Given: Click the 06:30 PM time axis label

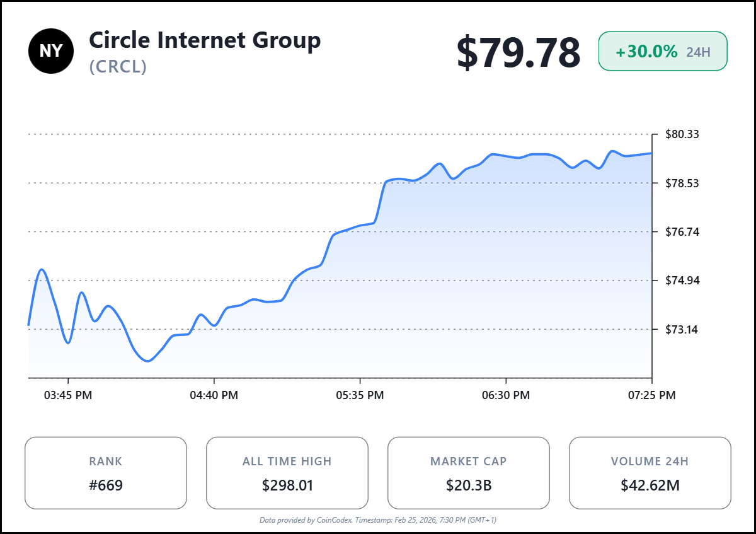Looking at the screenshot, I should click(506, 395).
